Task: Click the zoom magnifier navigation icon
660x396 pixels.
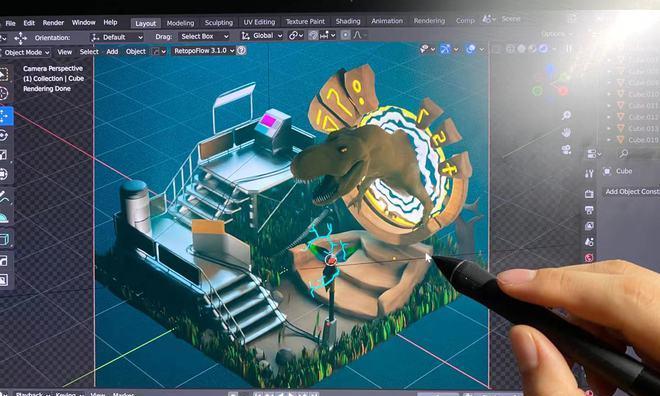Action: (x=567, y=115)
